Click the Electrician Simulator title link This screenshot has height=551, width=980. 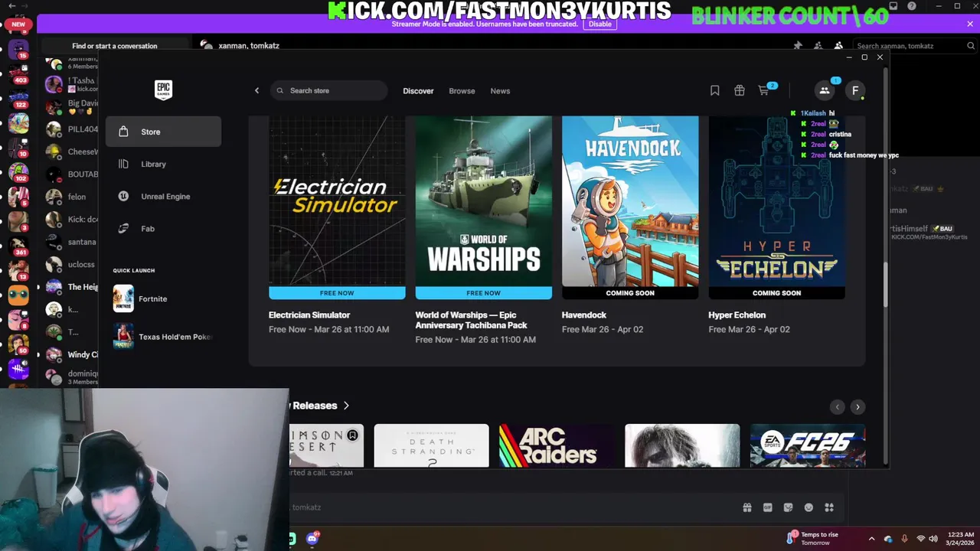tap(309, 315)
